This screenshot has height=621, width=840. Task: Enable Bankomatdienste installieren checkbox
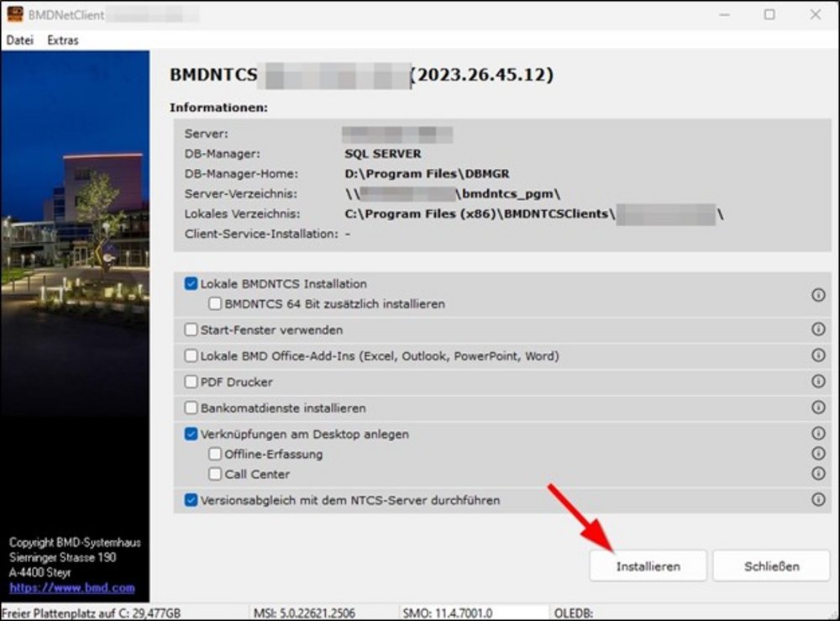click(x=191, y=408)
